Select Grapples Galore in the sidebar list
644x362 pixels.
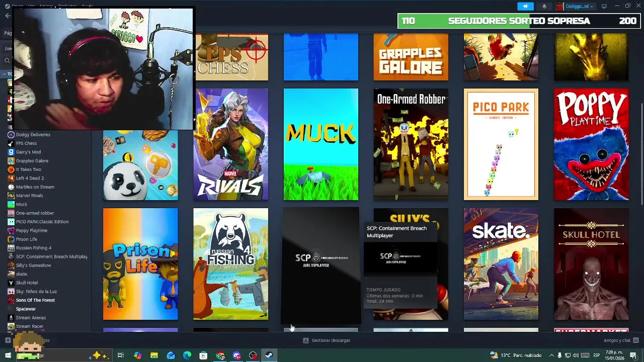32,161
